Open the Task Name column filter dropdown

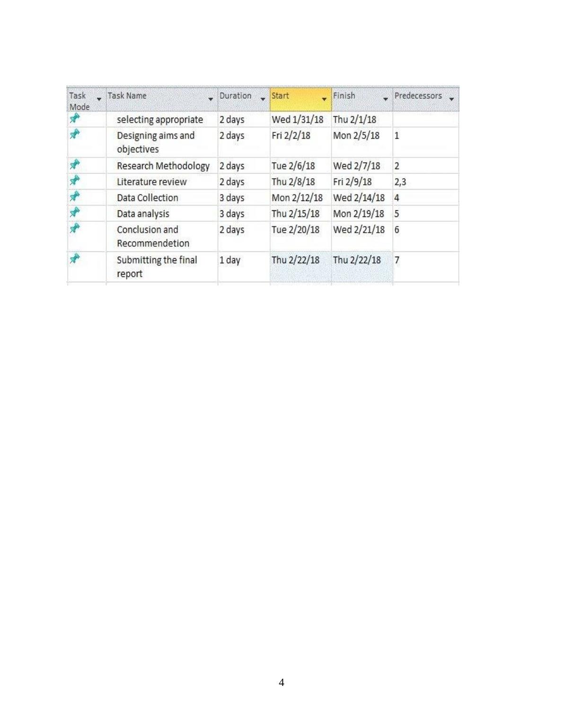pos(211,99)
